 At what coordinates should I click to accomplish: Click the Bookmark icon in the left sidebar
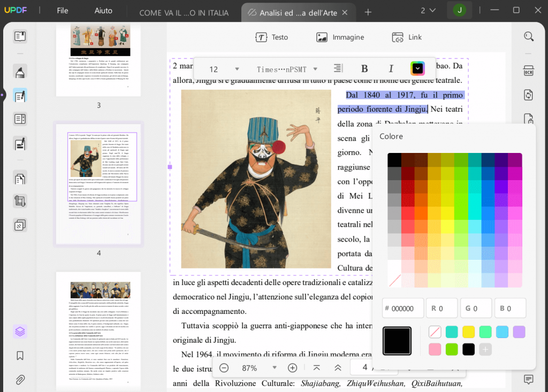20,355
